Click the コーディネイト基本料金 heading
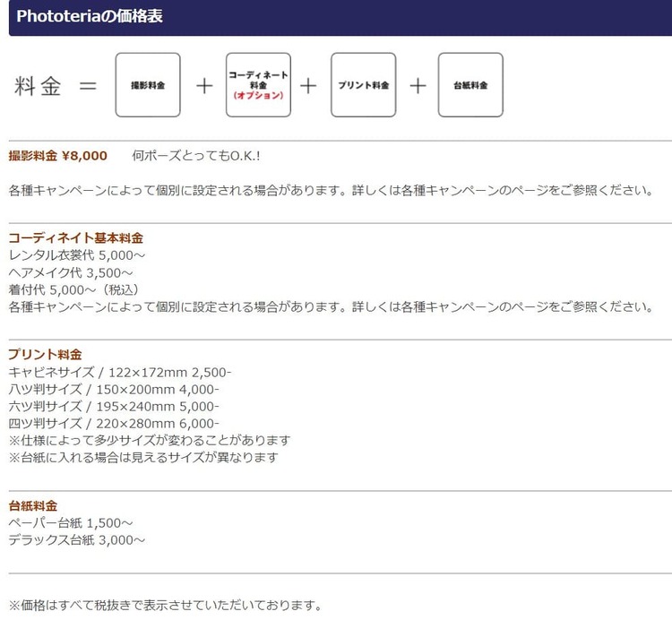This screenshot has height=620, width=672. tap(76, 237)
